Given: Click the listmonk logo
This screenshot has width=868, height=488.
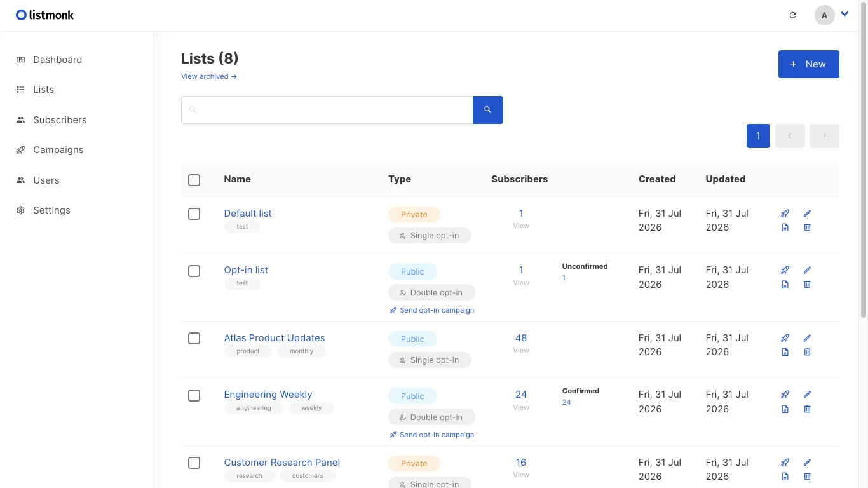Looking at the screenshot, I should click(x=44, y=15).
